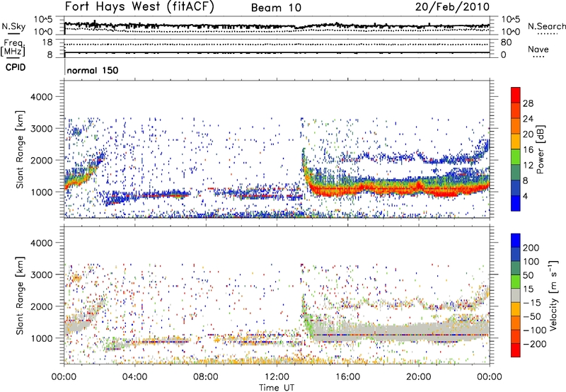Click the 18 MHz frequency tick label
This screenshot has height=392, width=566.
point(47,42)
